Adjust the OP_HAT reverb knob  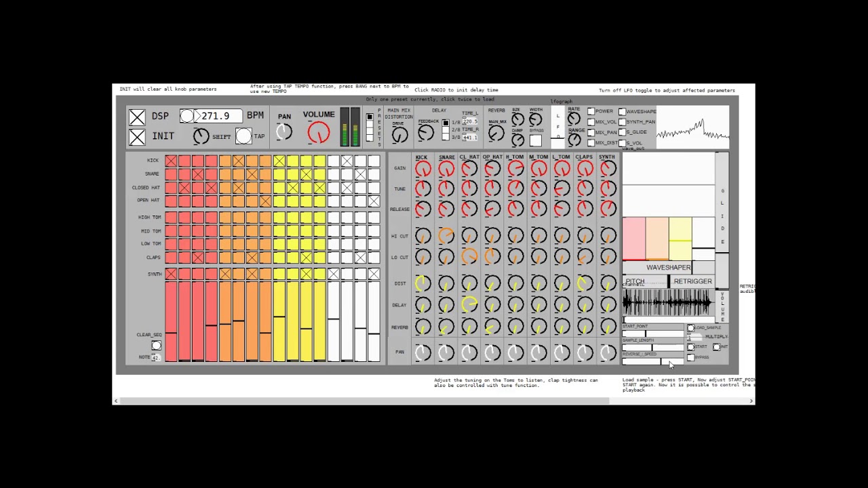[492, 327]
